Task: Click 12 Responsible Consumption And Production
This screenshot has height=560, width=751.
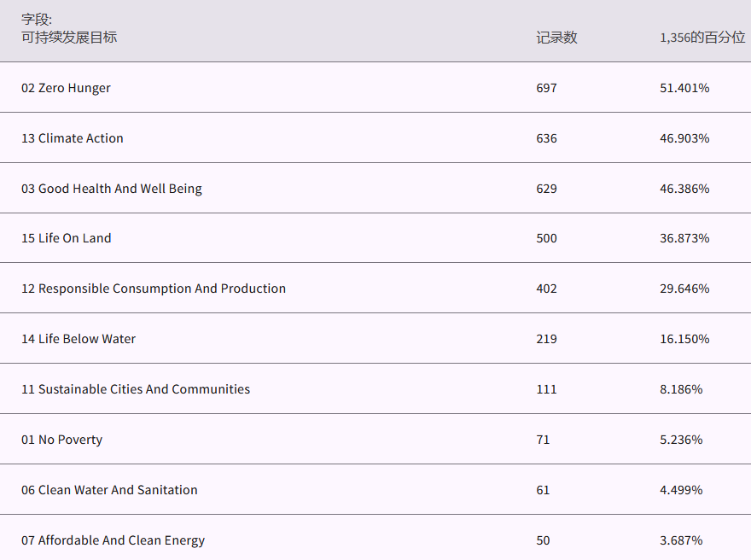Action: pos(154,289)
